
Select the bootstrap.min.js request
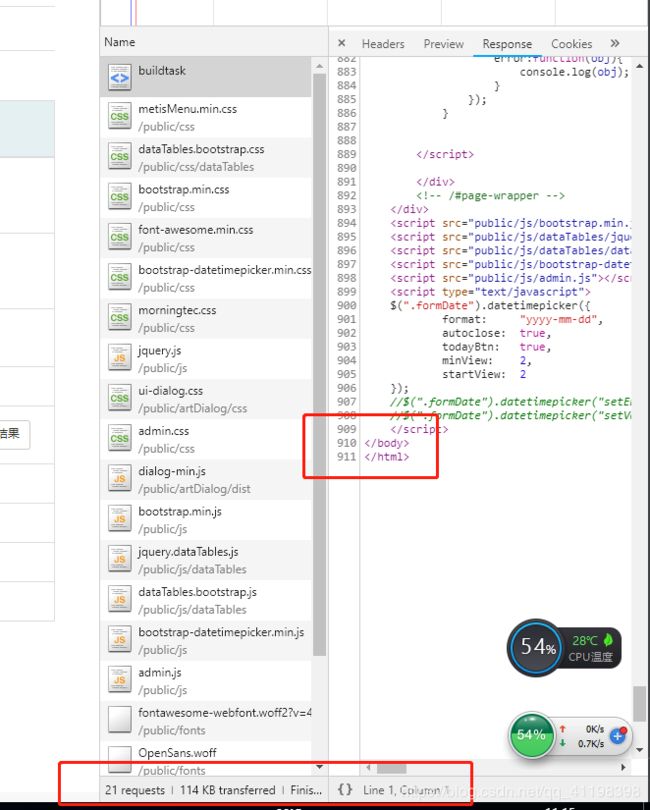206,520
